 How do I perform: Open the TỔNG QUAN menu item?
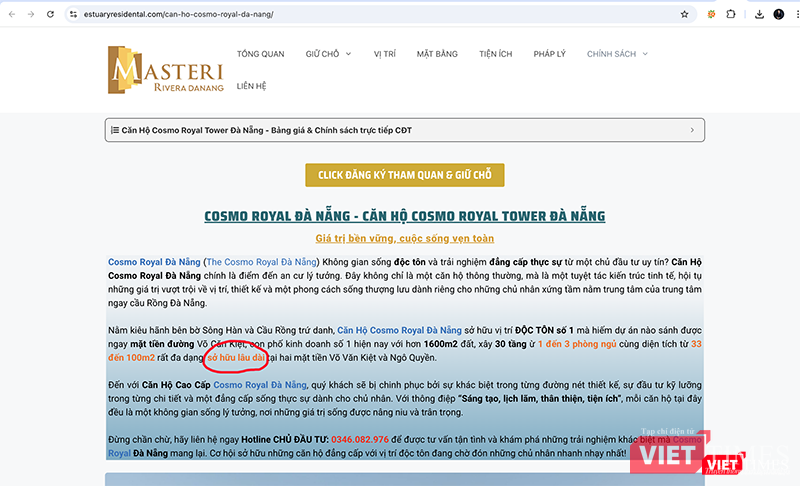[260, 54]
